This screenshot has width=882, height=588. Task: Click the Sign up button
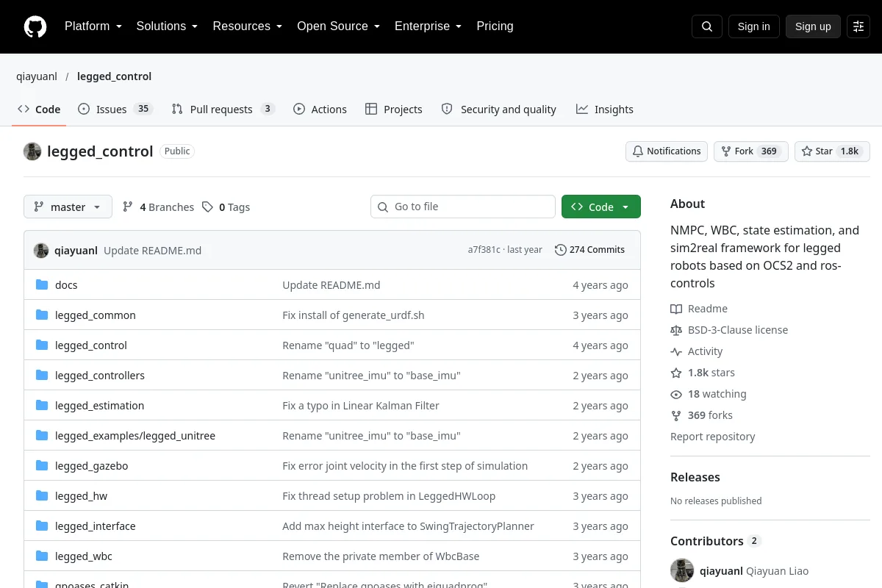pos(813,26)
